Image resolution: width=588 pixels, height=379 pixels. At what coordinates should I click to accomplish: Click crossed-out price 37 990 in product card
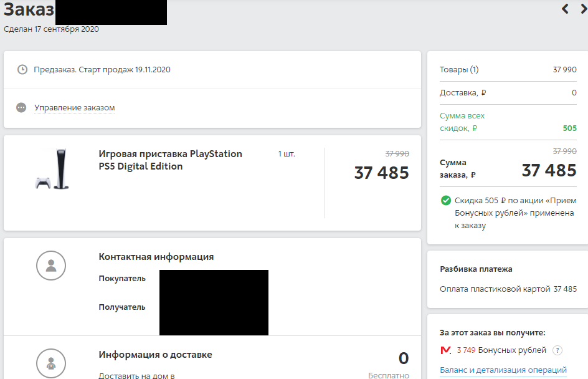[x=397, y=154]
